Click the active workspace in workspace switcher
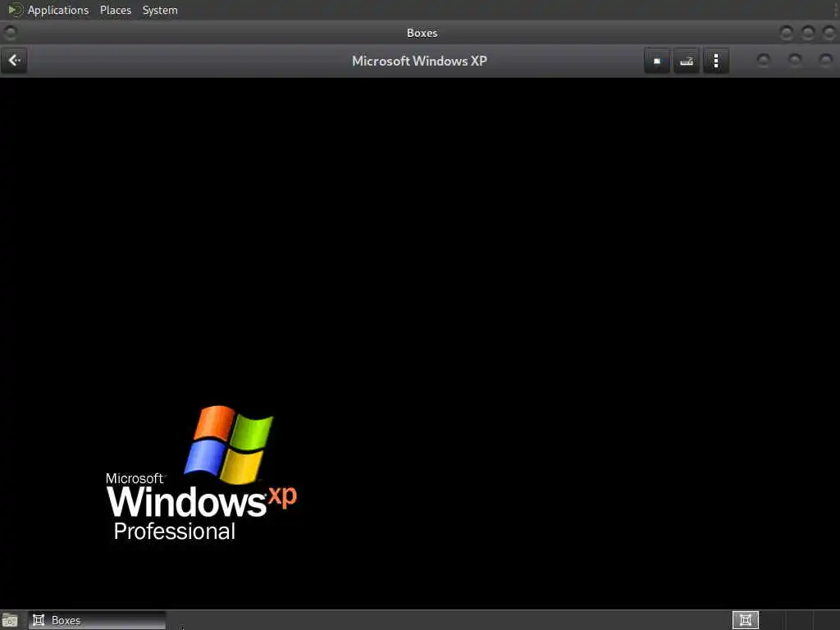This screenshot has height=630, width=840. pos(745,620)
